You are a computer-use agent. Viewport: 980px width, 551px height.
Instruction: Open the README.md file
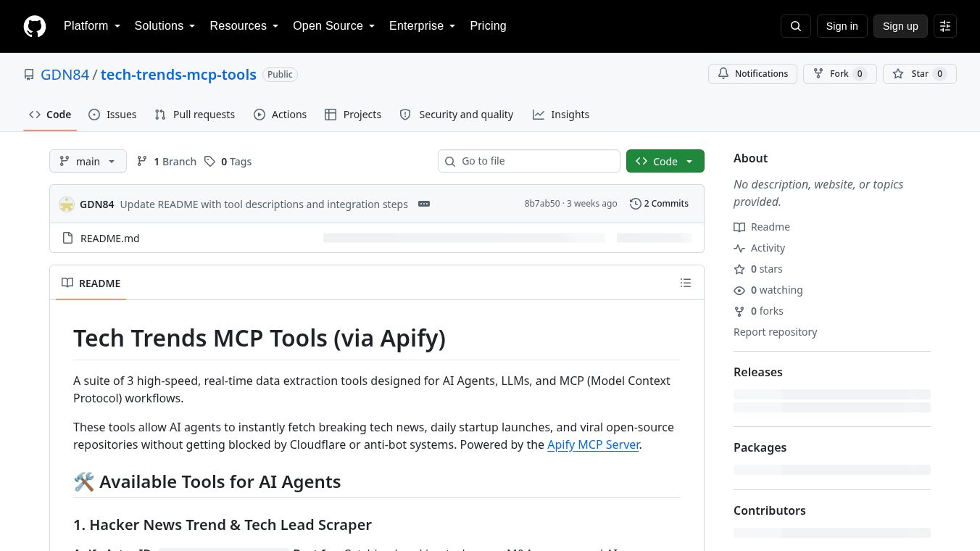[110, 238]
